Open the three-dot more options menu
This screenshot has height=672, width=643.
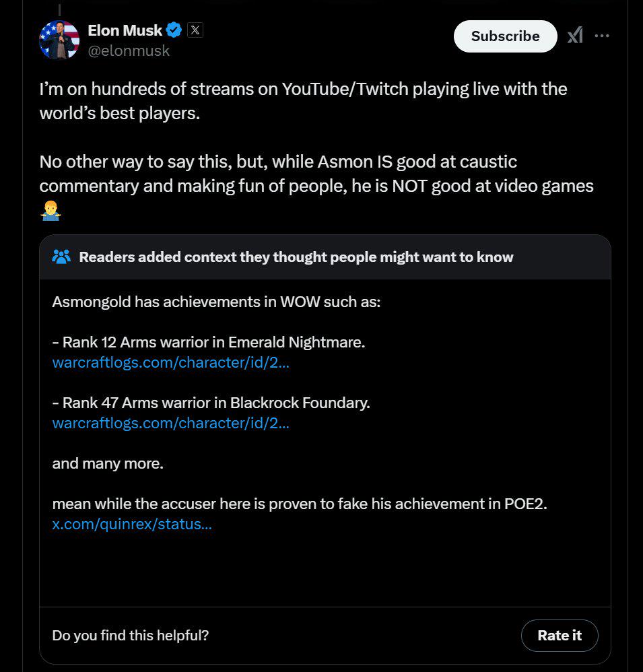(x=602, y=36)
